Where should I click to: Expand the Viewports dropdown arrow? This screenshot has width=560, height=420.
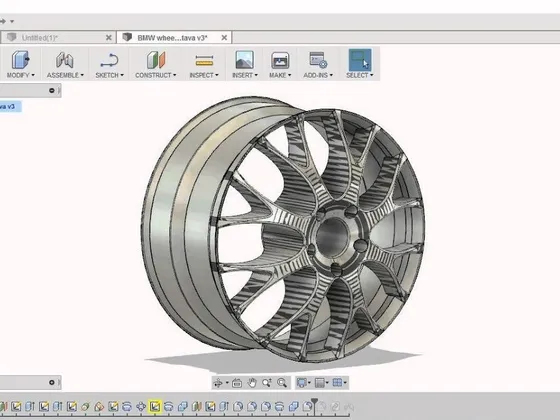(x=345, y=383)
